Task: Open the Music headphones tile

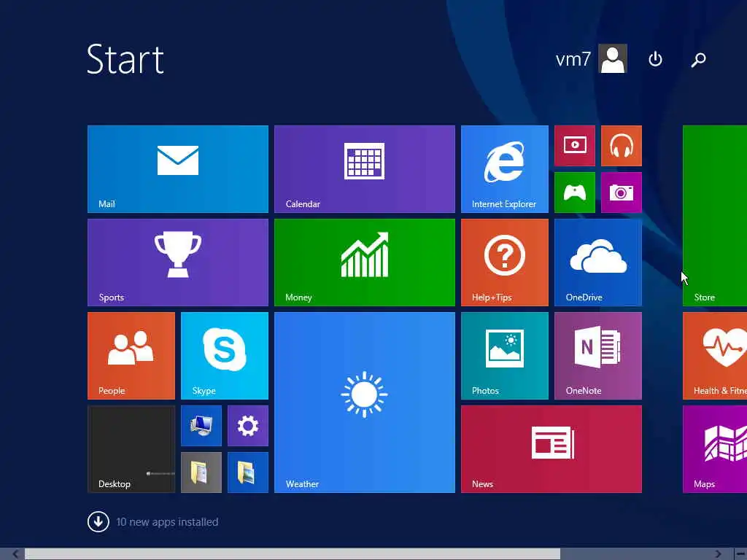Action: [x=622, y=146]
